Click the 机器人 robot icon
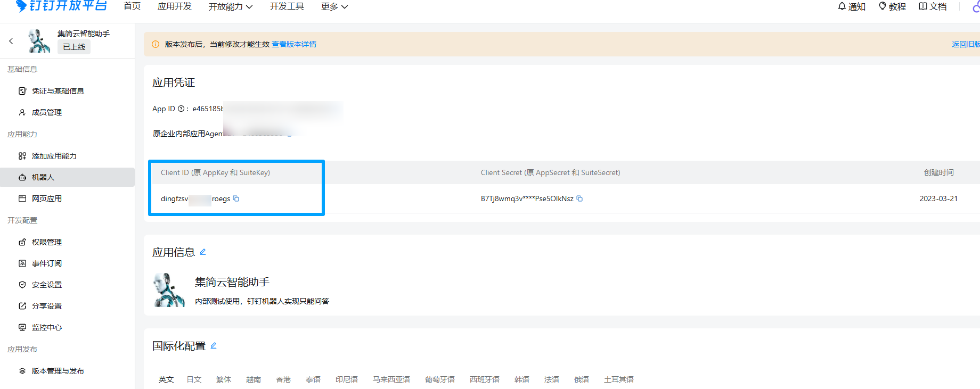 [x=22, y=177]
